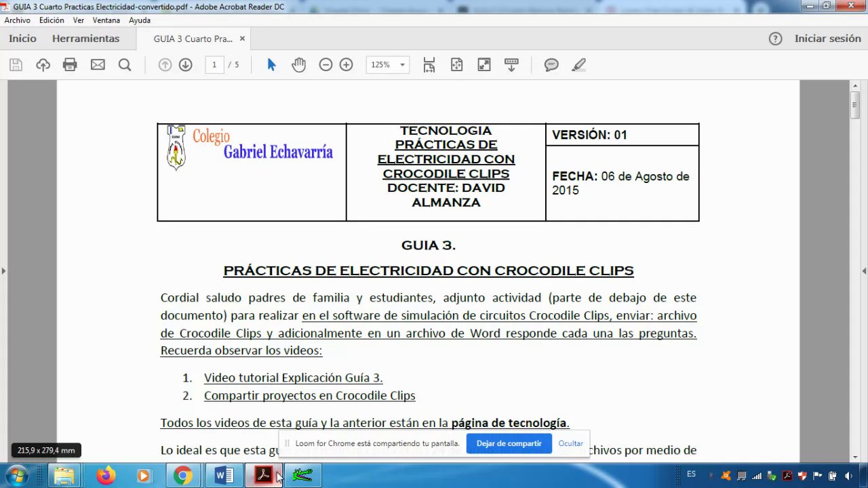Viewport: 868px width, 488px height.
Task: Click the ES language indicator
Action: click(691, 474)
